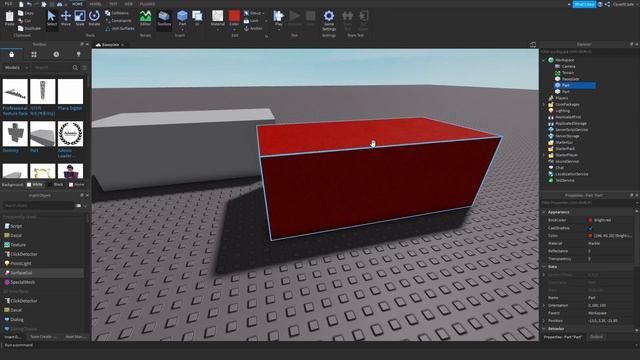The height and width of the screenshot is (360, 640).
Task: Toggle the Anchor button
Action: [253, 29]
